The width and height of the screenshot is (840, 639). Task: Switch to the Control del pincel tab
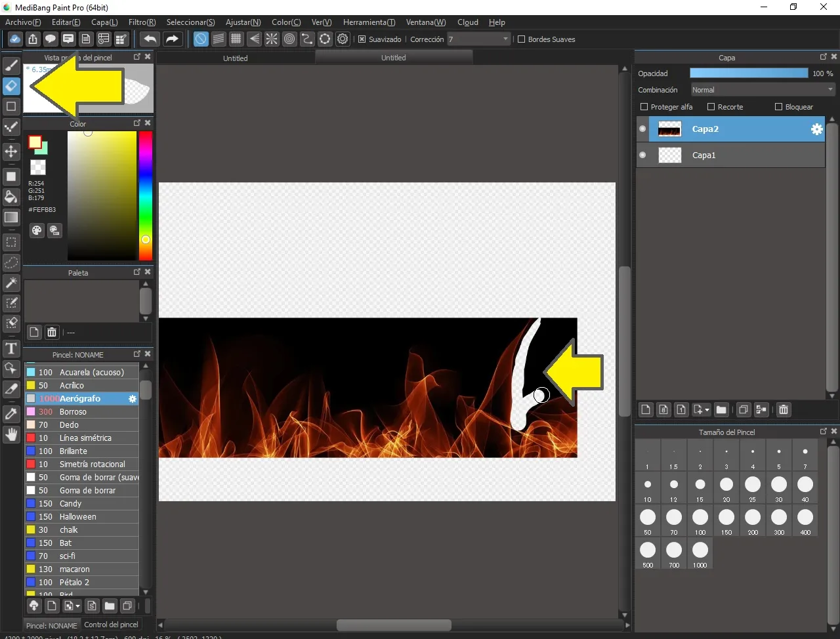111,625
